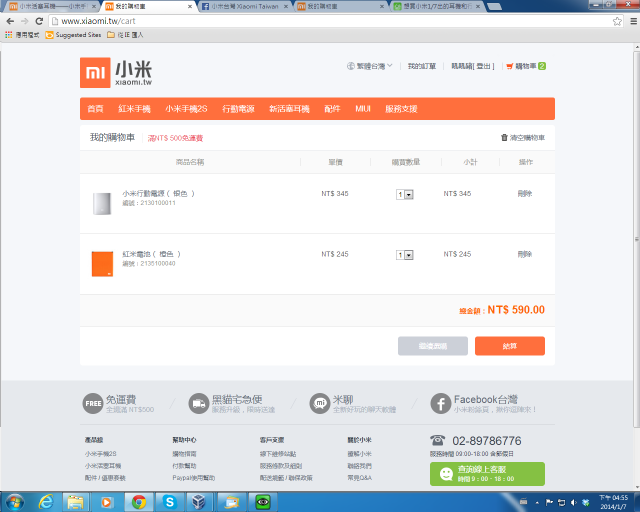Launch Internet Explorer from taskbar
This screenshot has width=640, height=512.
[x=46, y=502]
